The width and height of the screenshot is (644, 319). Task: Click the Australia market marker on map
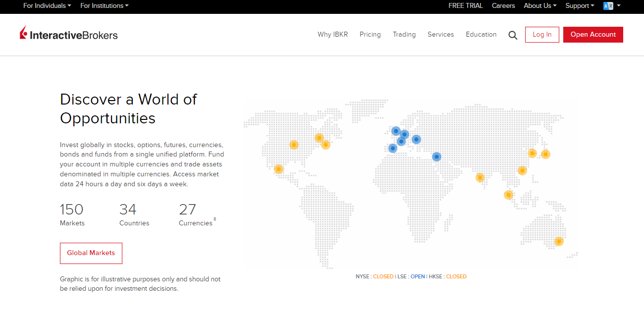click(559, 242)
